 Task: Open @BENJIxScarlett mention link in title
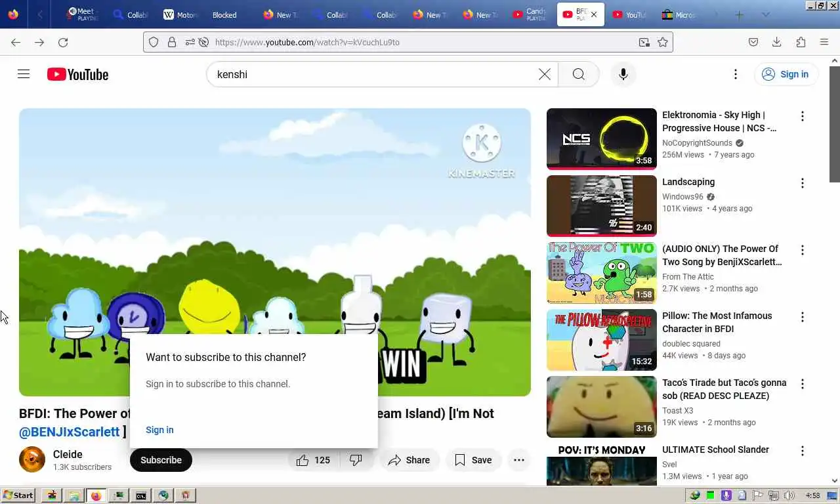tap(69, 432)
